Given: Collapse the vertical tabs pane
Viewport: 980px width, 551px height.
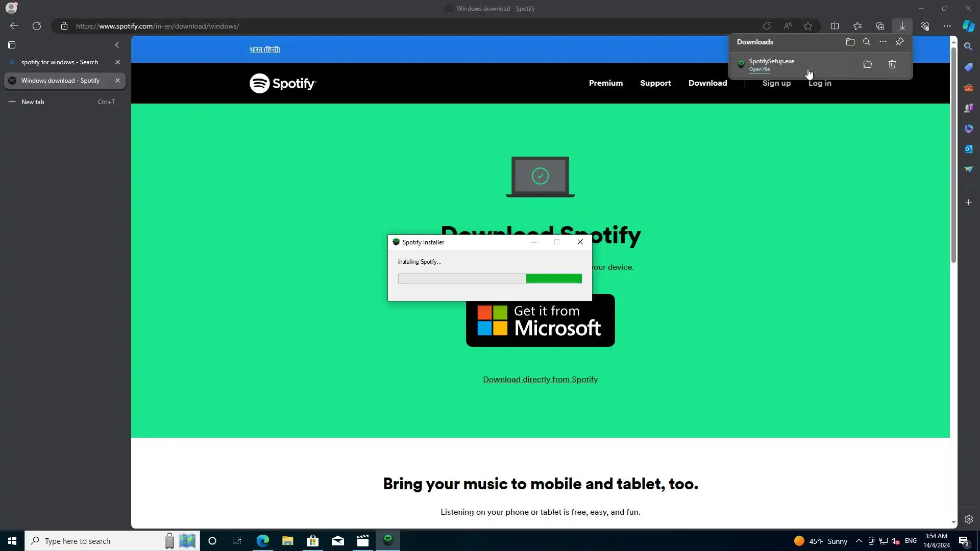Looking at the screenshot, I should tap(117, 45).
